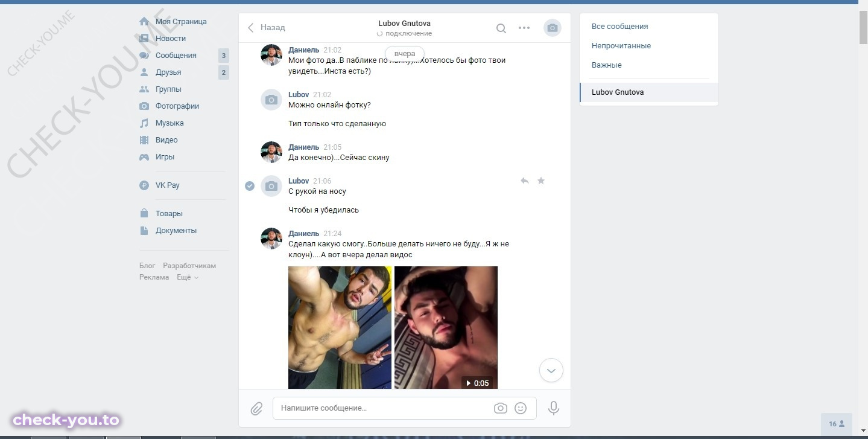The image size is (868, 439).
Task: Expand the Ещё dropdown in footer
Action: coord(187,277)
